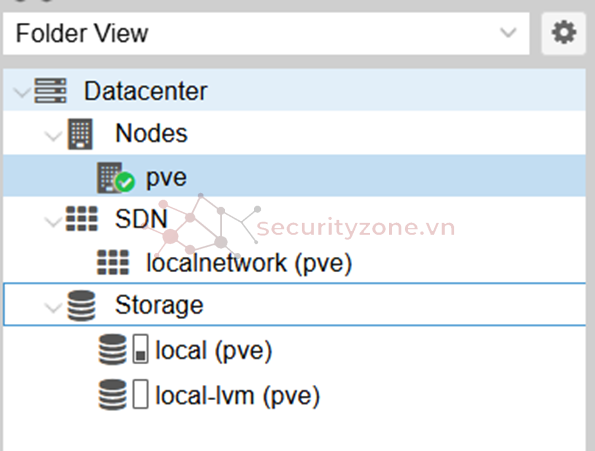
Task: Select localnetwork (pve) entry
Action: pyautogui.click(x=294, y=262)
